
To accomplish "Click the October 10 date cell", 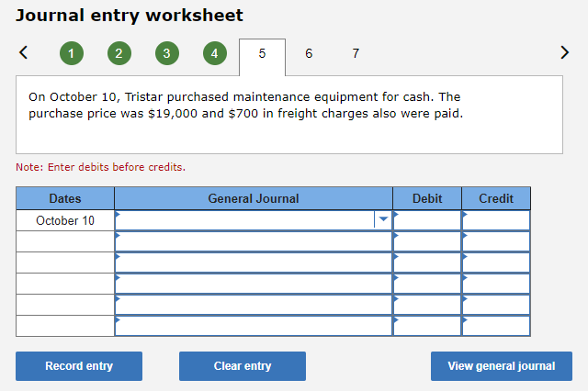I will [65, 220].
